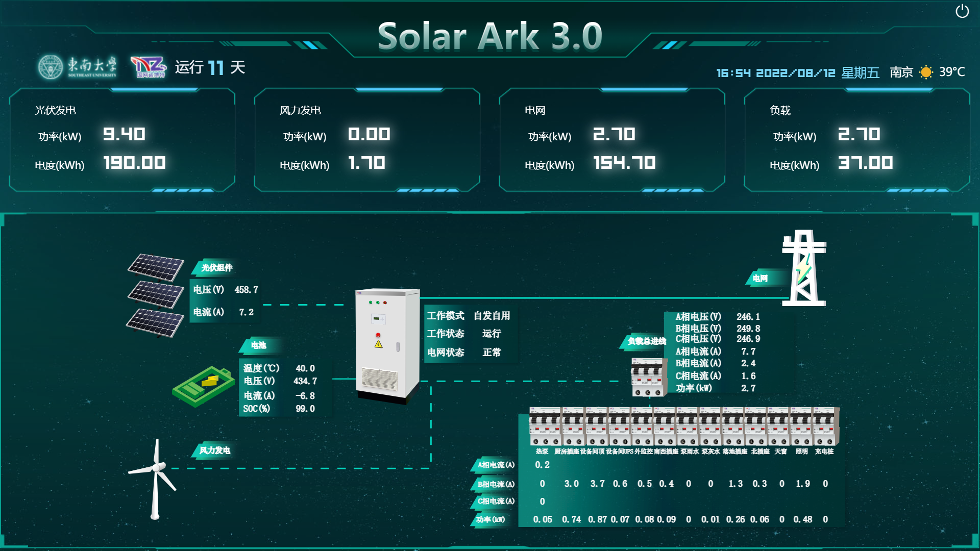Viewport: 980px width, 551px height.
Task: Click the power grid tower icon
Action: coord(803,268)
